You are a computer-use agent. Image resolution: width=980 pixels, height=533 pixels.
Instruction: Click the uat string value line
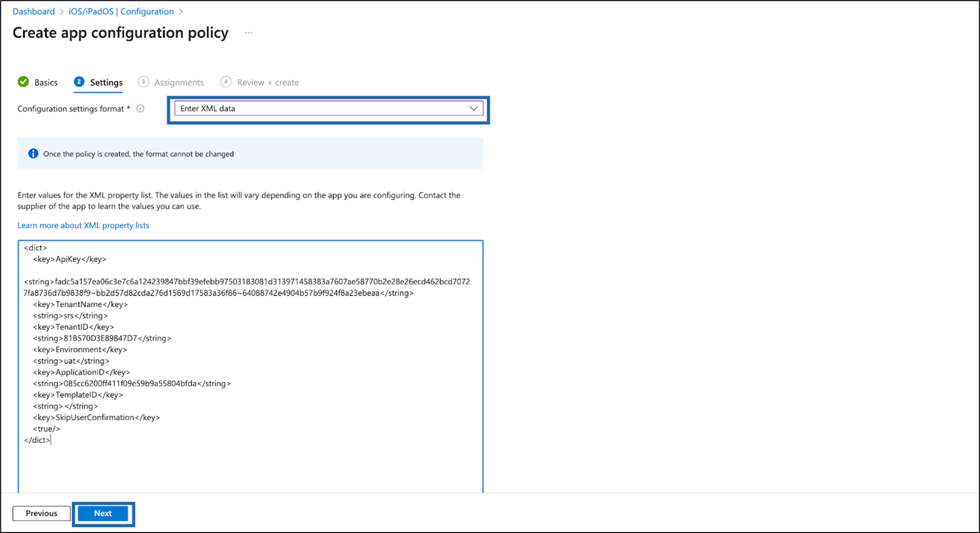coord(71,361)
